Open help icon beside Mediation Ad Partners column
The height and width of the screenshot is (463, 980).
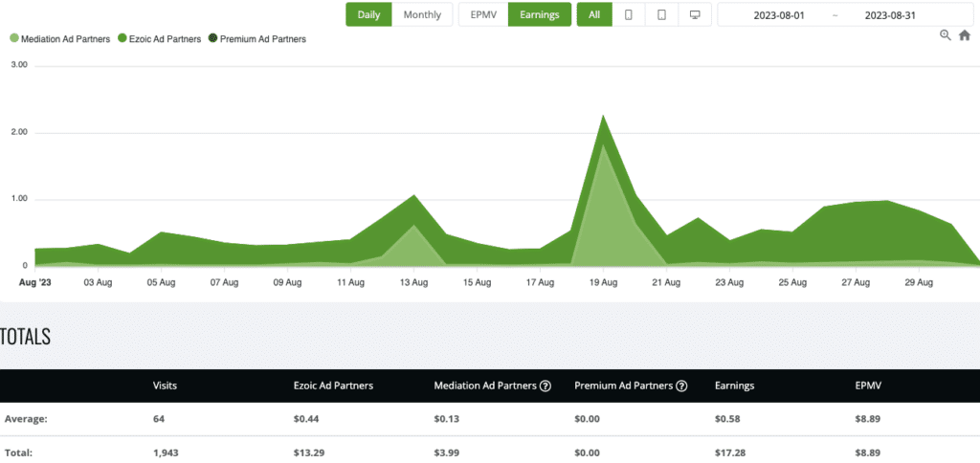pos(546,386)
